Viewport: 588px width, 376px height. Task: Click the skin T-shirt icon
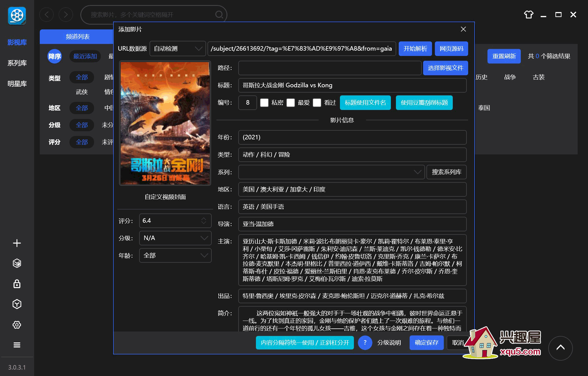(529, 15)
